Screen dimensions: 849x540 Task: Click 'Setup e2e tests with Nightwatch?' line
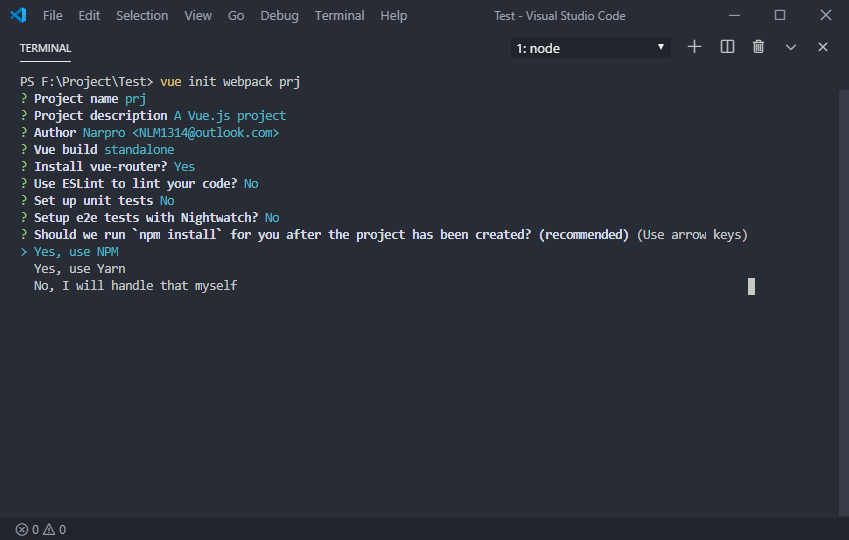pyautogui.click(x=150, y=218)
